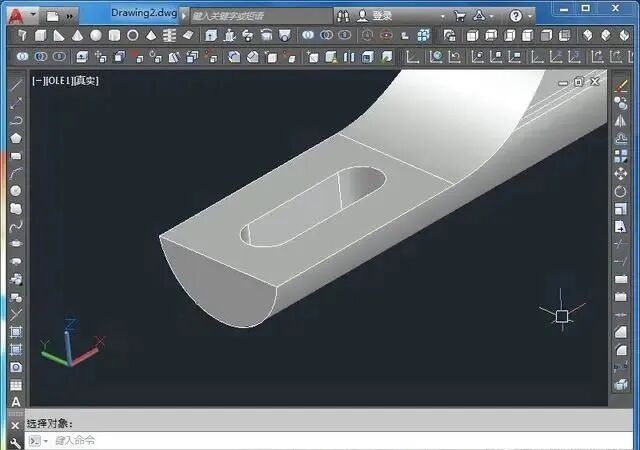This screenshot has width=640, height=450.
Task: Open the AutoCAD application menu logo
Action: coord(16,16)
